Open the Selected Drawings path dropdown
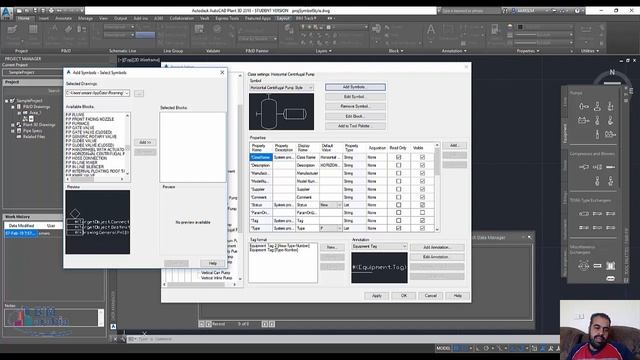This screenshot has width=640, height=360. (127, 93)
